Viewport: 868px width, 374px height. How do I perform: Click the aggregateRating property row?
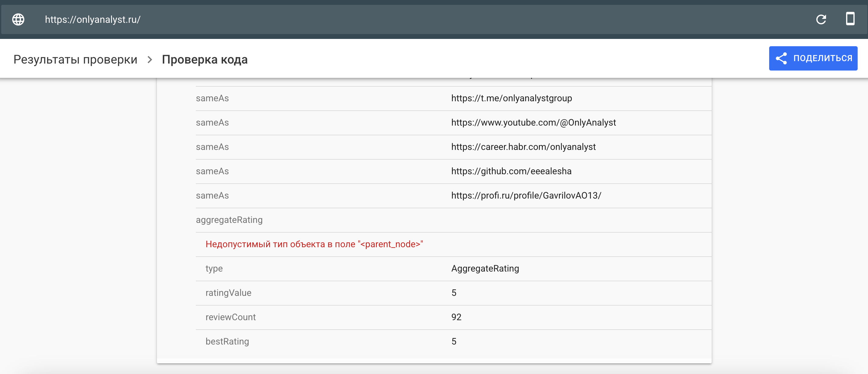[x=453, y=220]
